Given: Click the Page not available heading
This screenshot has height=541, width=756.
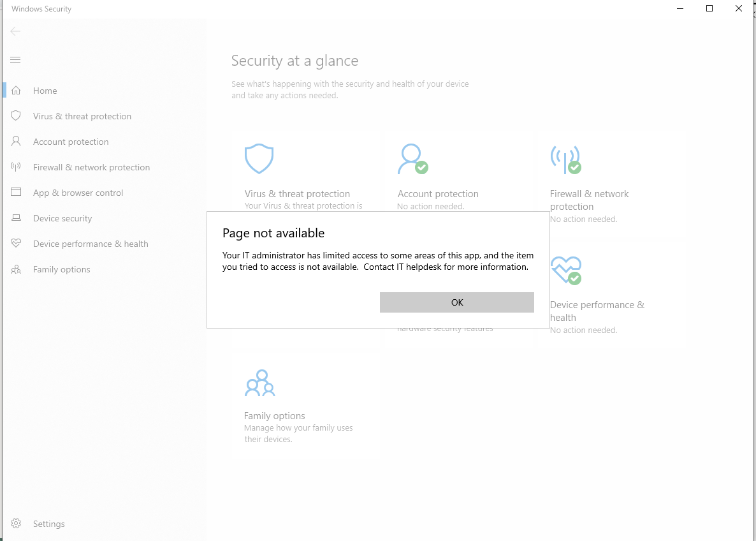Looking at the screenshot, I should 273,233.
